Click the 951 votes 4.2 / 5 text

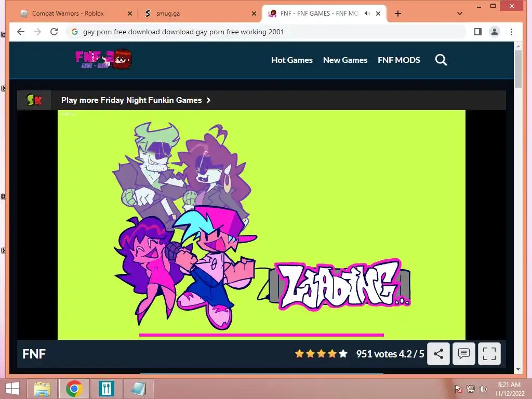[390, 354]
